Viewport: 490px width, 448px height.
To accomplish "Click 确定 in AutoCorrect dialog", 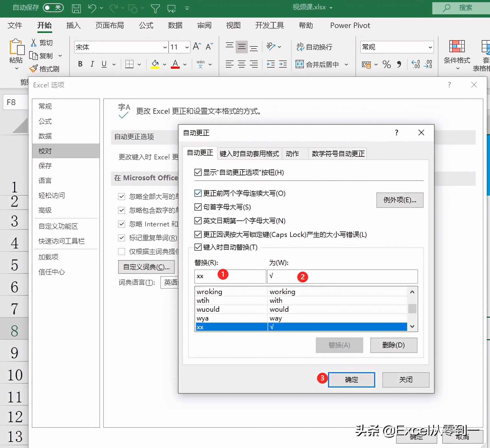I will coord(351,380).
